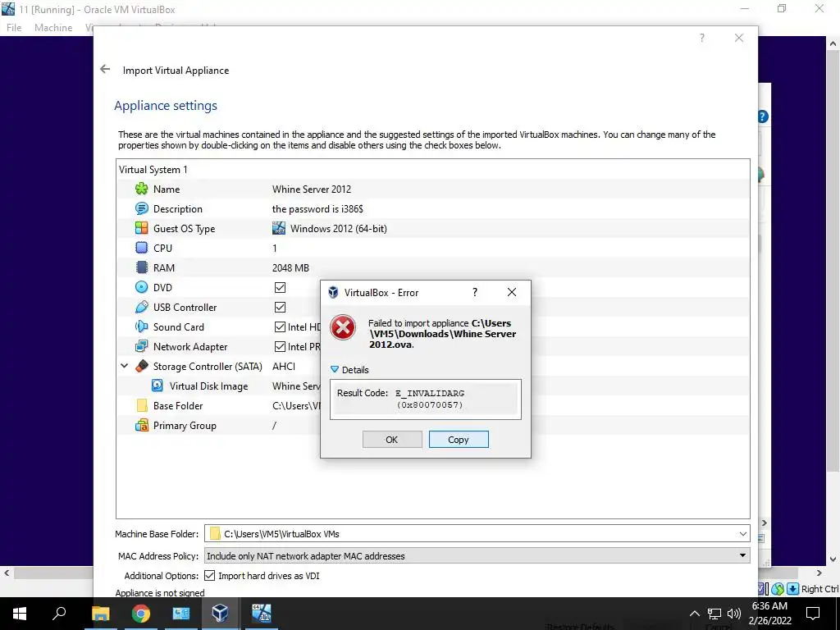This screenshot has height=630, width=840.
Task: Open the Machine menu of VM window
Action: pos(53,27)
